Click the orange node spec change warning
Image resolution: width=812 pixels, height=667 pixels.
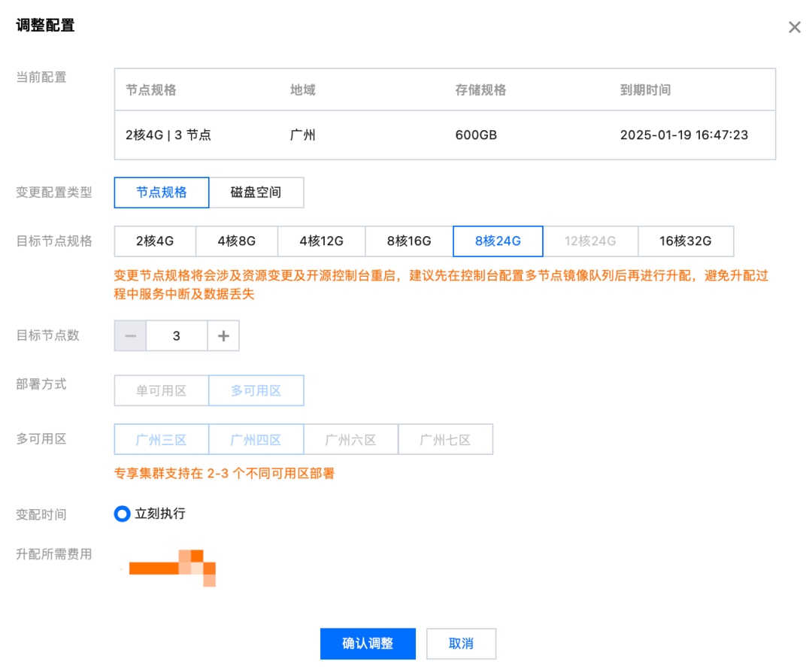pos(441,285)
